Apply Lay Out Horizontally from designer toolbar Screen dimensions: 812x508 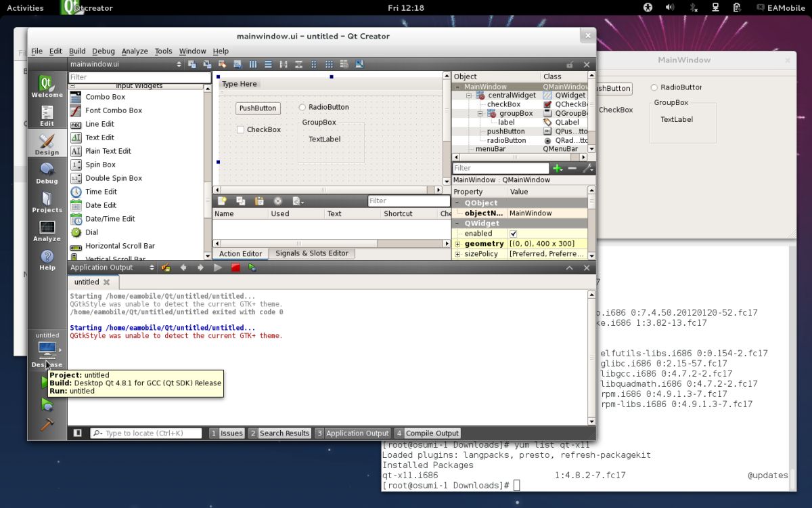pos(253,64)
